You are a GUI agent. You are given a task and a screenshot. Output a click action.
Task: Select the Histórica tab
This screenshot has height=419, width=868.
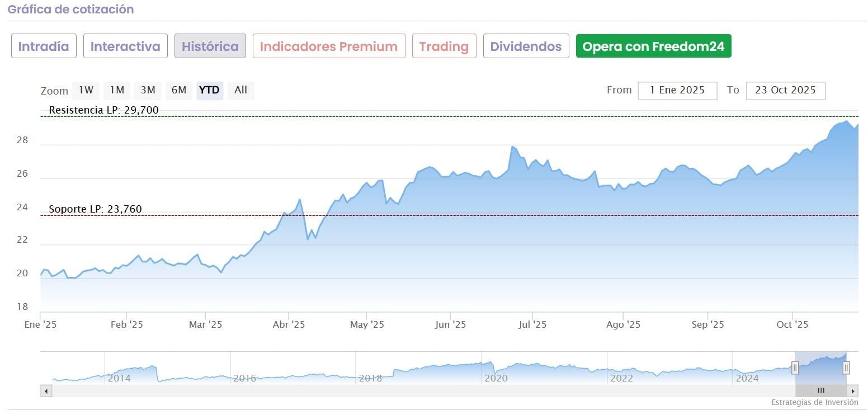(210, 46)
